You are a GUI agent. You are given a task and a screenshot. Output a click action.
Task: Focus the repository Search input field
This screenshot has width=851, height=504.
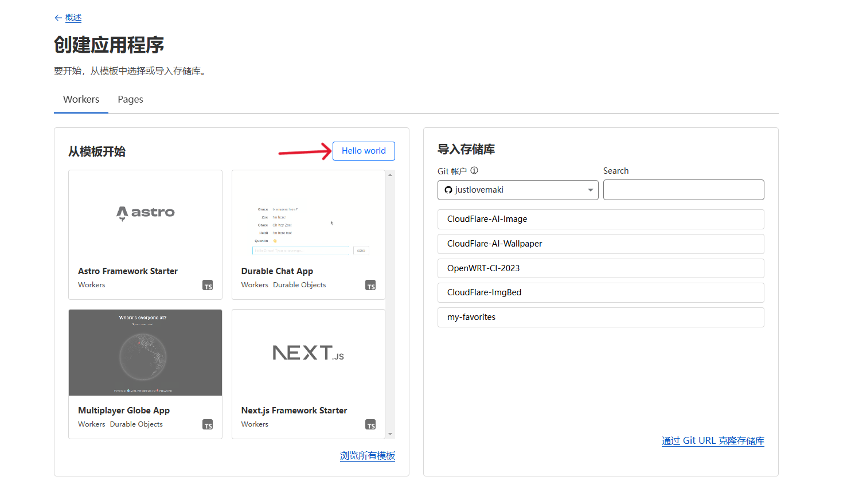click(x=684, y=190)
